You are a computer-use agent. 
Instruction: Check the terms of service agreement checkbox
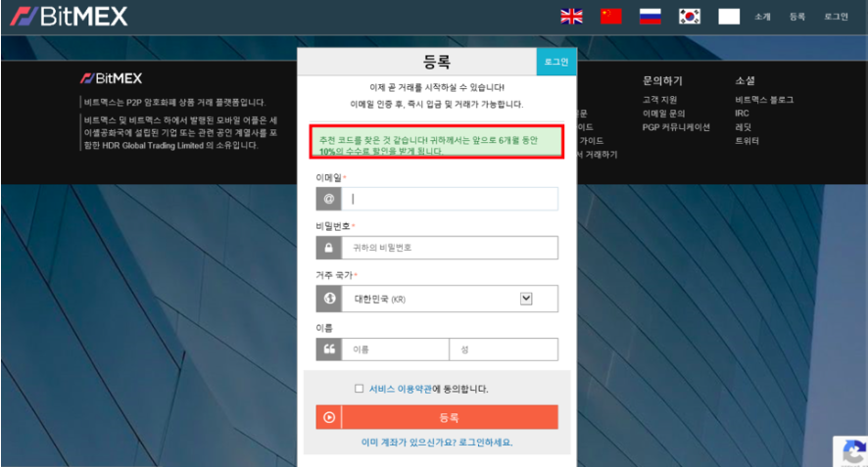359,389
